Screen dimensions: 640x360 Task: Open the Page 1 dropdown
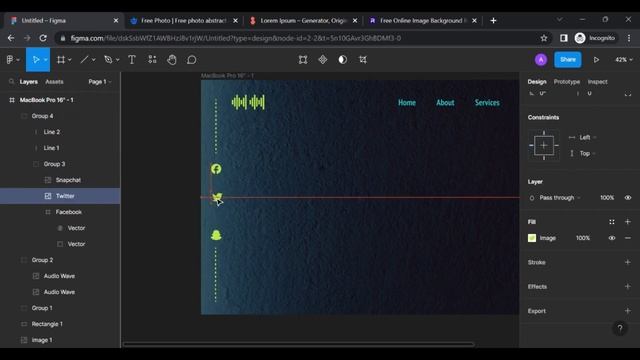[100, 82]
